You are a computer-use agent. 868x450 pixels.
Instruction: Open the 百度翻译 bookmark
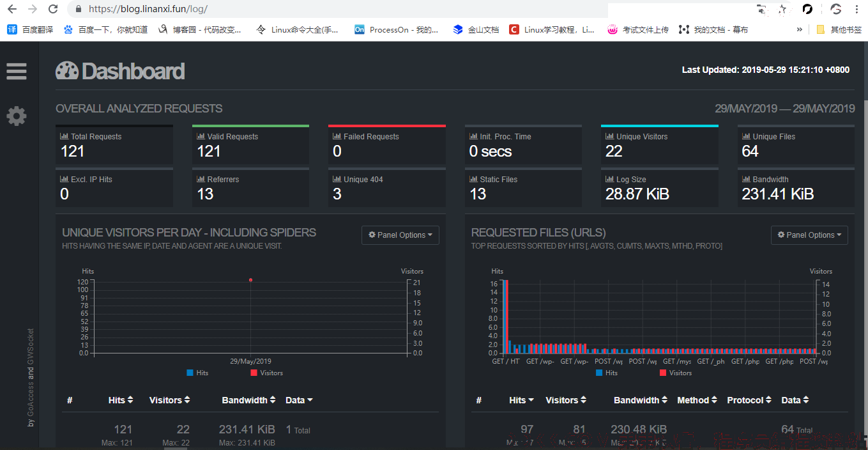click(x=31, y=29)
